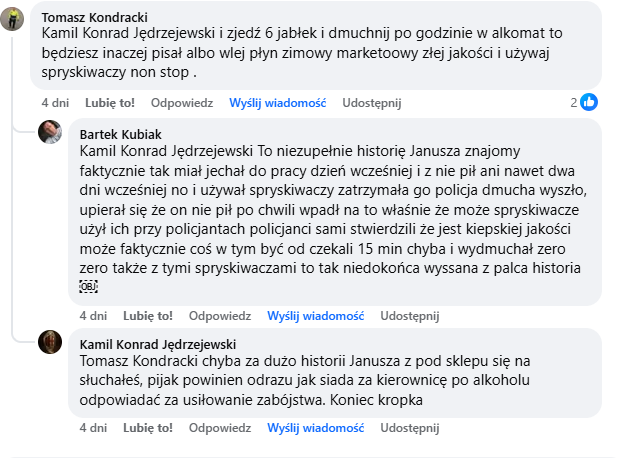
Task: Open Bartek Kubiak's profile avatar
Action: click(51, 132)
